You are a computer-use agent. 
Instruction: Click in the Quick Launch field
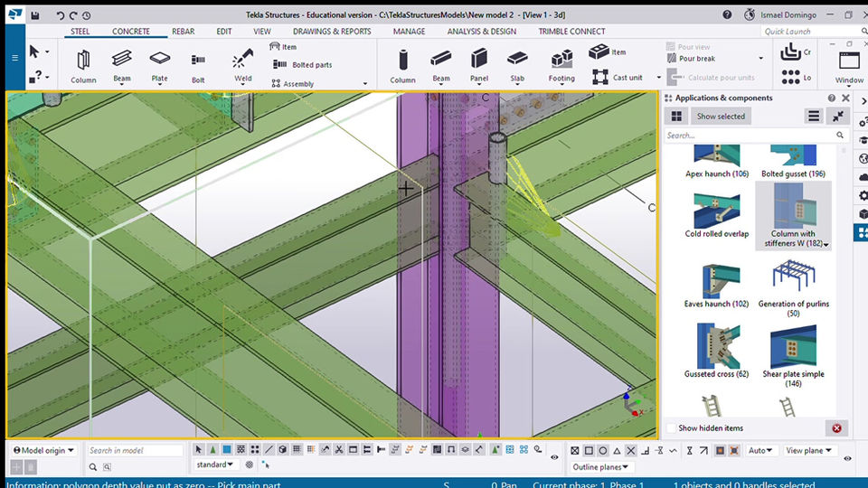[x=810, y=32]
